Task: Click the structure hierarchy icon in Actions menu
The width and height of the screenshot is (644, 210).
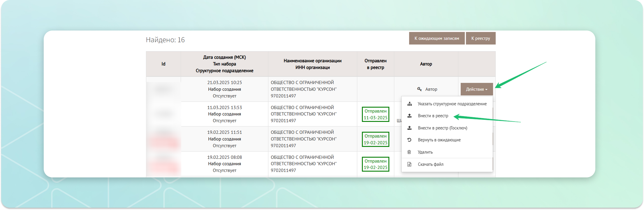Action: (x=409, y=104)
